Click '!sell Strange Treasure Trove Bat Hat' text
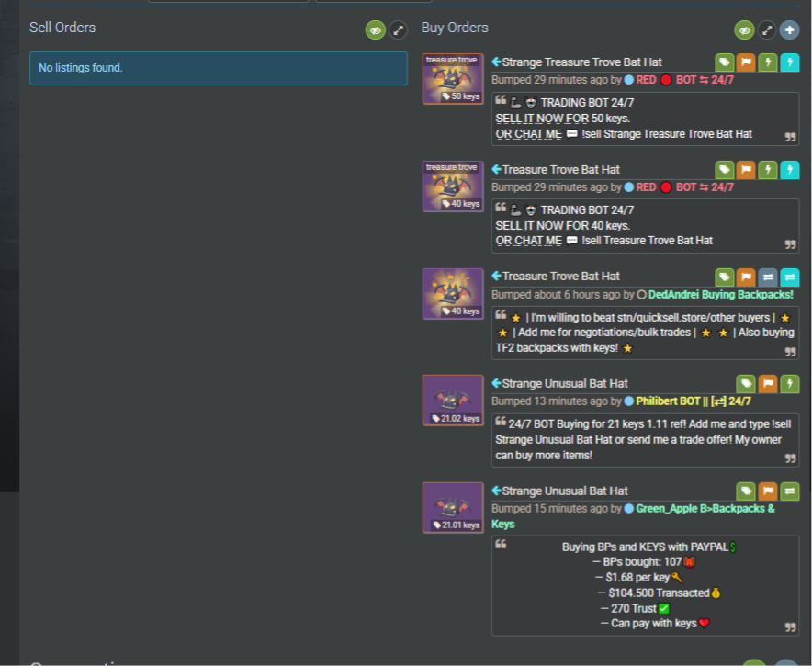Image resolution: width=812 pixels, height=666 pixels. pyautogui.click(x=667, y=134)
